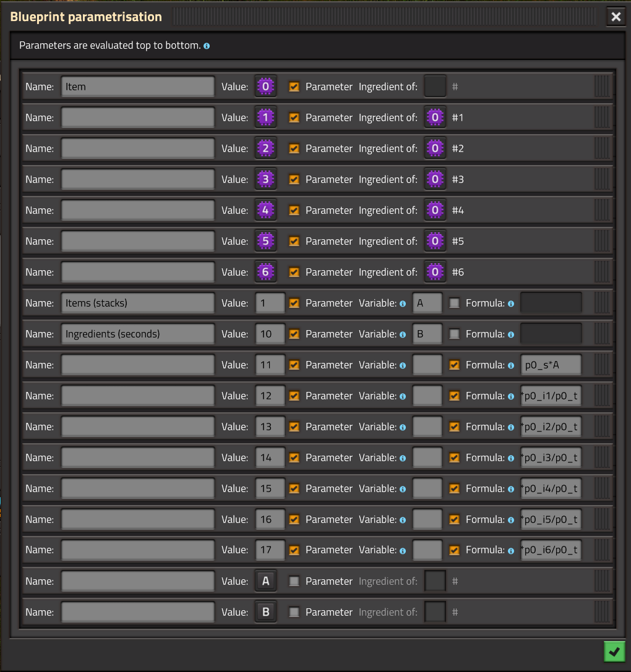Click the purple parameter 2 value icon
The height and width of the screenshot is (672, 631).
click(x=265, y=148)
